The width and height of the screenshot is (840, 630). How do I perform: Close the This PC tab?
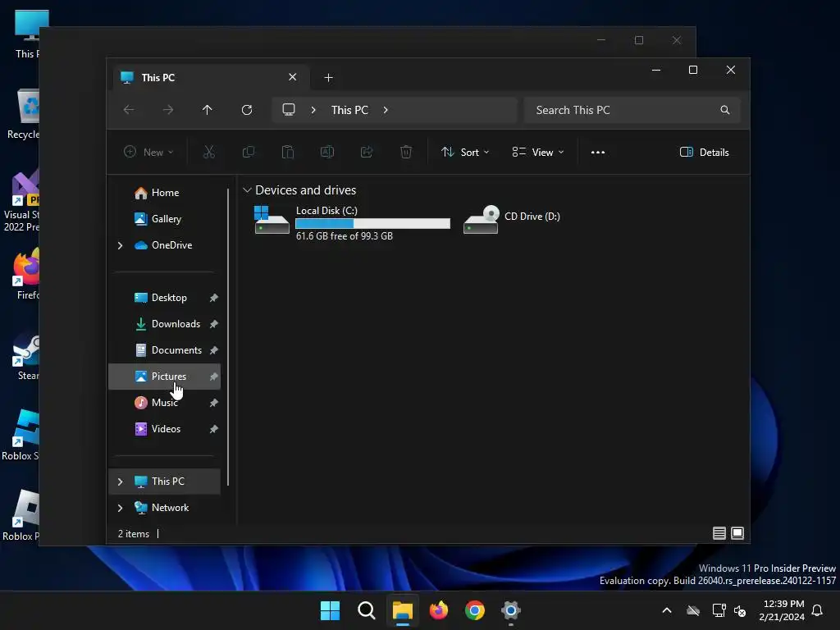pyautogui.click(x=293, y=77)
